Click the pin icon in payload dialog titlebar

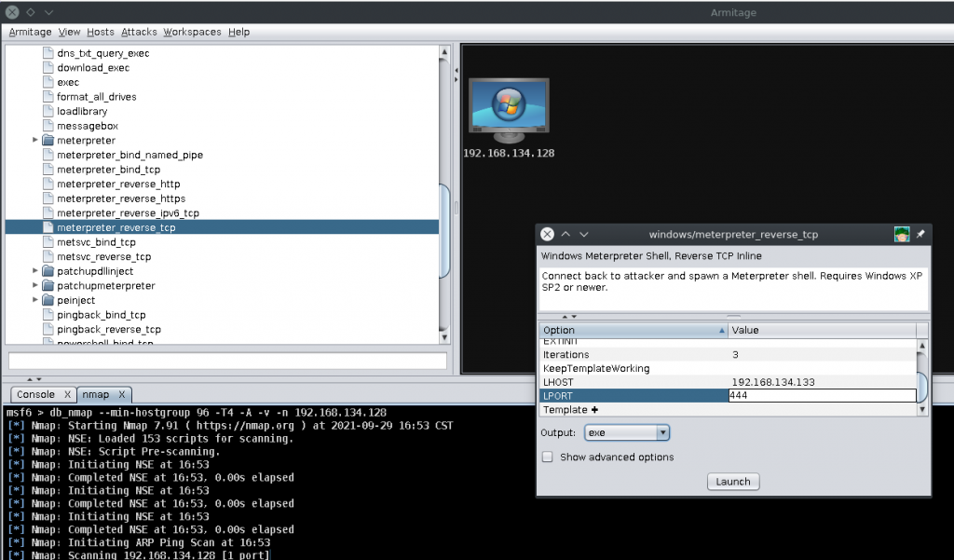[920, 234]
